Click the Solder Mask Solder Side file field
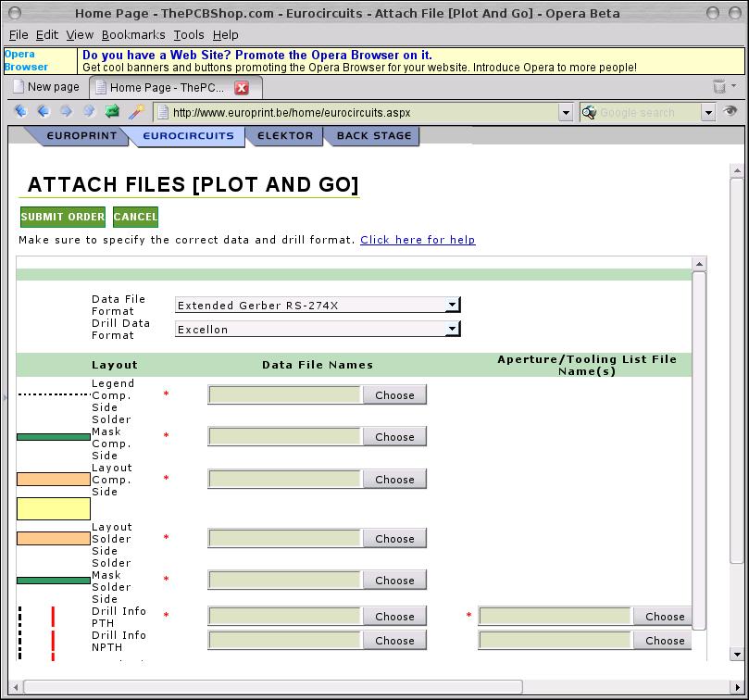Viewport: 749px width, 700px height. (x=285, y=580)
